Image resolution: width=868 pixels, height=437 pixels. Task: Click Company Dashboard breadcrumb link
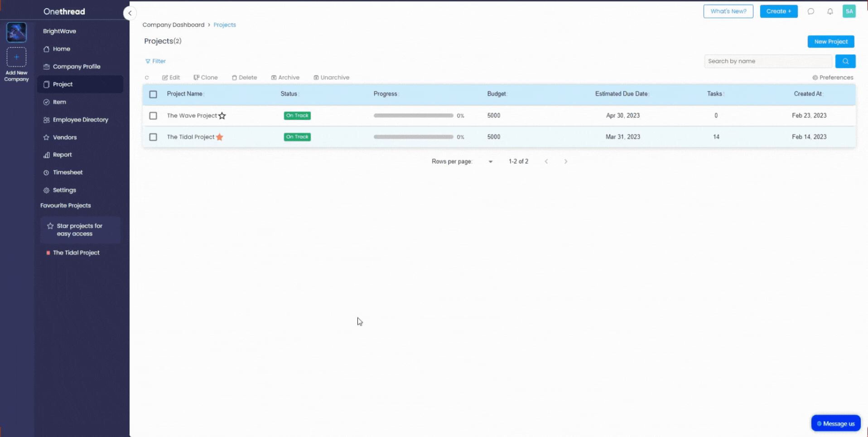(x=173, y=25)
